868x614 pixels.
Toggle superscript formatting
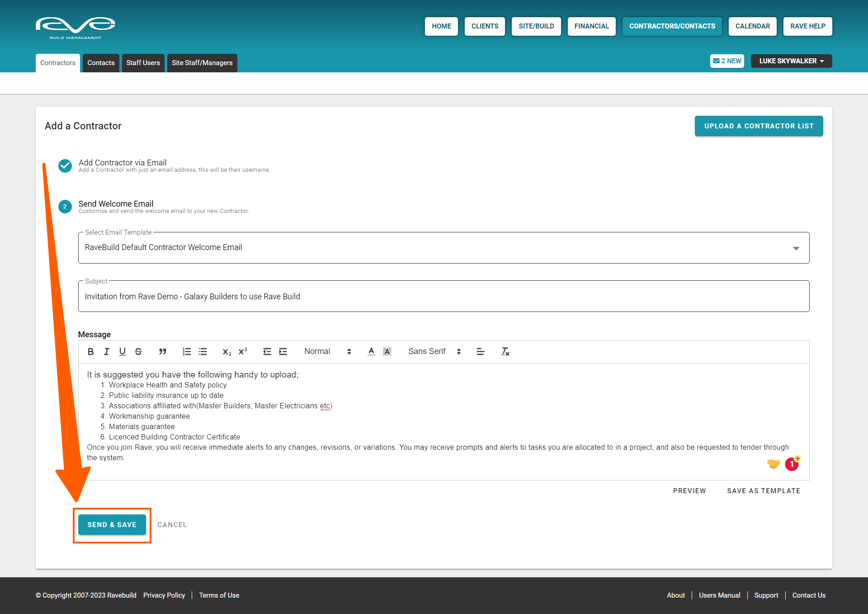coord(243,351)
